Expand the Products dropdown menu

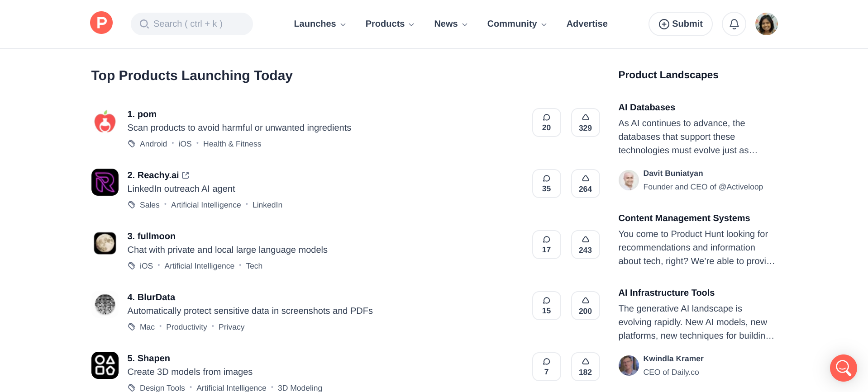click(390, 24)
